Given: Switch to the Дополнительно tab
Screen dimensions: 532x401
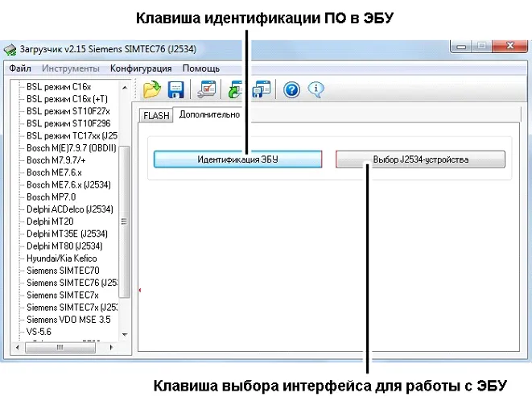Looking at the screenshot, I should click(210, 114).
